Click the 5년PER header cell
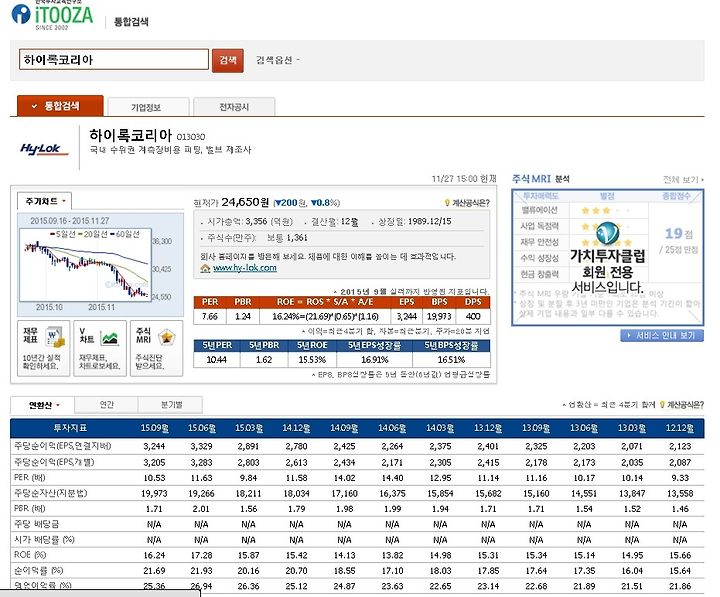 point(217,345)
